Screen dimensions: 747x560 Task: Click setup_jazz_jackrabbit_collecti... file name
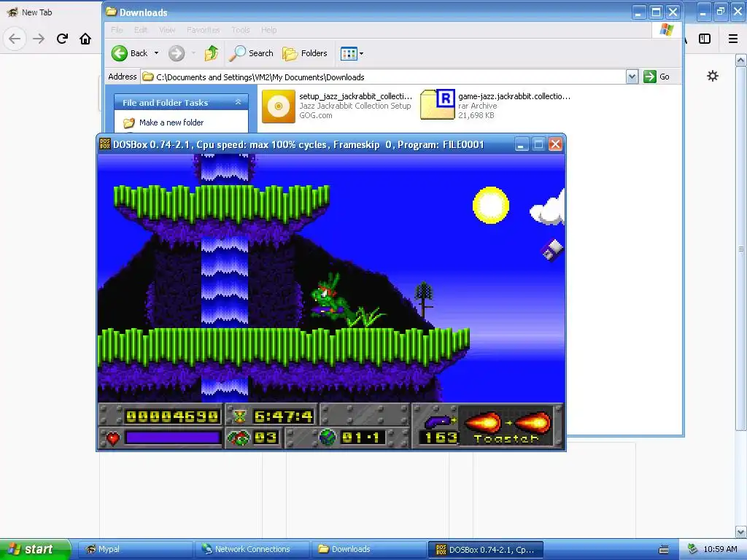[x=355, y=96]
